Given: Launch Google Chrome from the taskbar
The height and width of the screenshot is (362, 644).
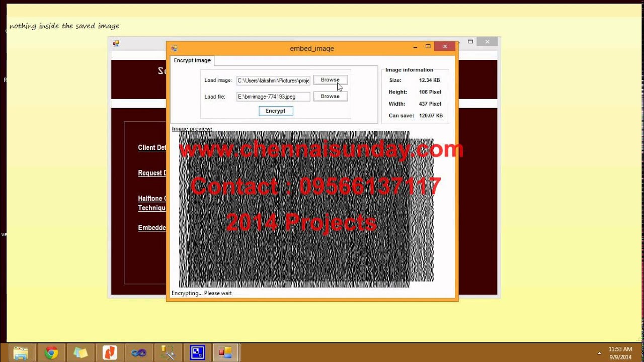Looking at the screenshot, I should tap(51, 353).
